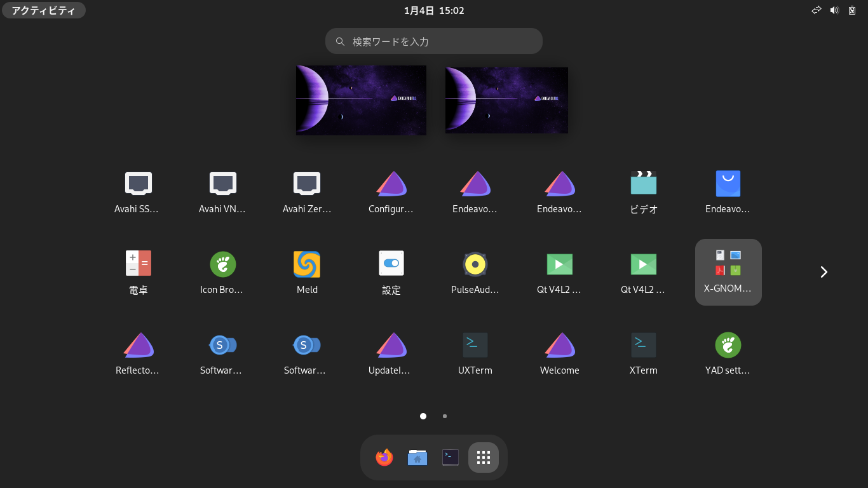This screenshot has height=488, width=868.
Task: Open the Avahi VN… app
Action: pos(222,191)
